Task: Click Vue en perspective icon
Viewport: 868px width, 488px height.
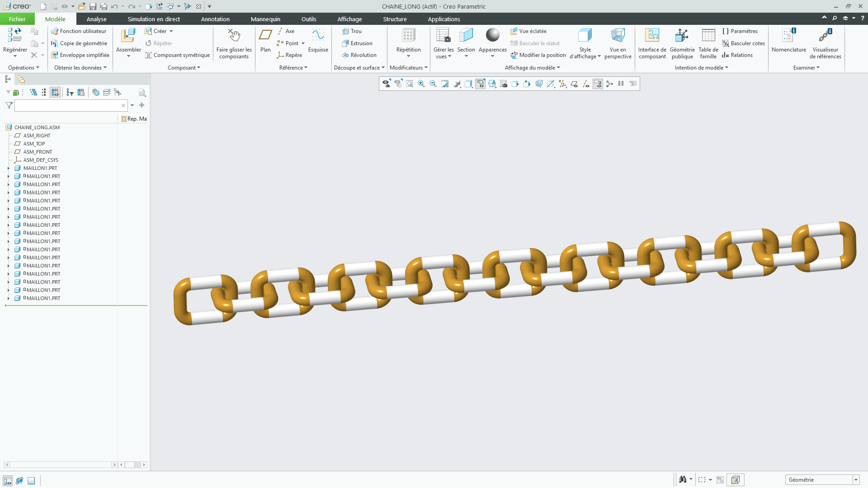Action: [x=618, y=35]
